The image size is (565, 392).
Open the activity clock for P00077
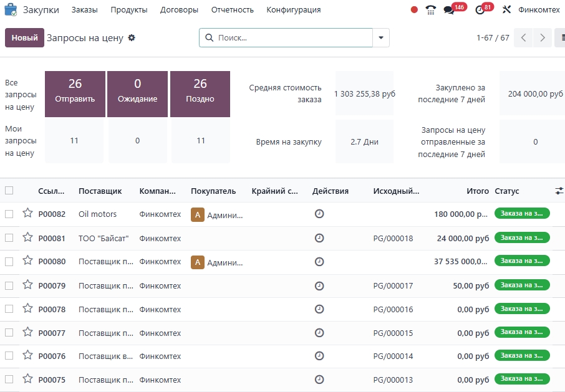(x=319, y=333)
